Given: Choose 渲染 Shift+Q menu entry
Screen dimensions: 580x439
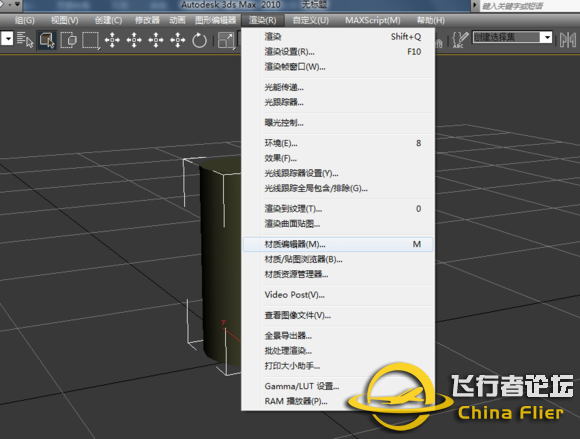Looking at the screenshot, I should [338, 37].
